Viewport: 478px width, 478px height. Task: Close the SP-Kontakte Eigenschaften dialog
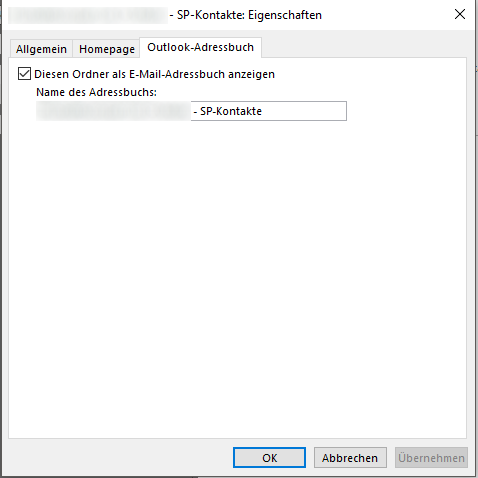[x=460, y=14]
